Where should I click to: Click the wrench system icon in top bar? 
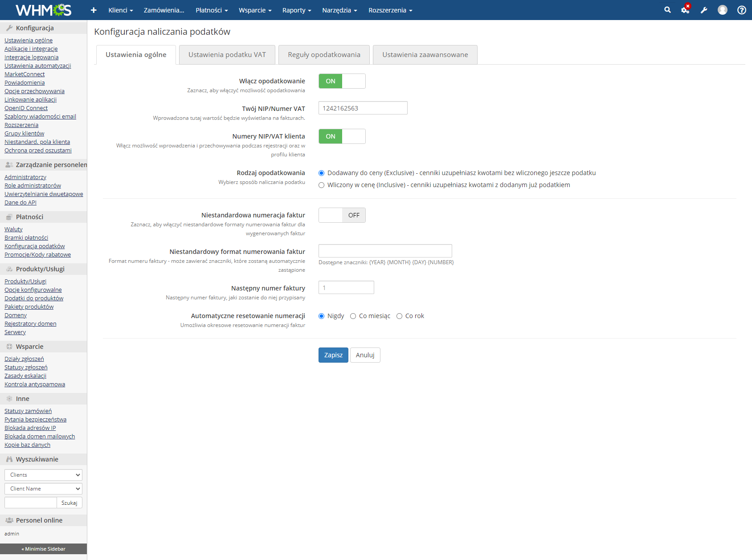click(703, 10)
